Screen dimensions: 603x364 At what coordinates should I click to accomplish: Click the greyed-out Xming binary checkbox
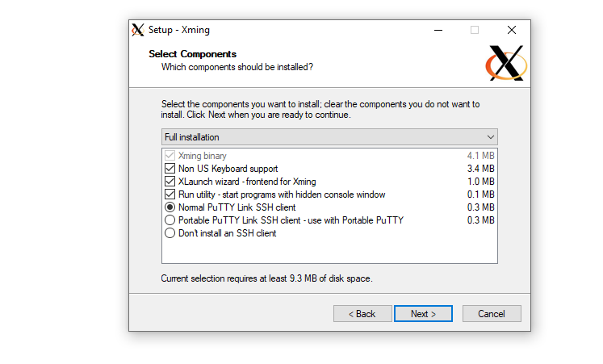170,156
